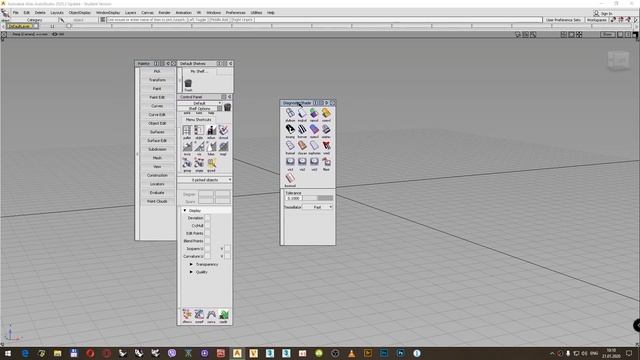The image size is (640, 360).
Task: Open the File menu
Action: coord(16,13)
